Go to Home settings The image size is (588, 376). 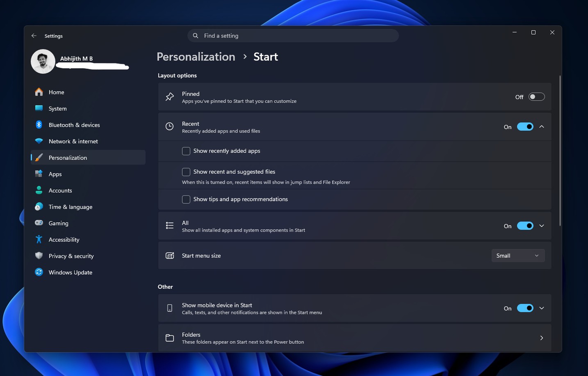[88, 92]
